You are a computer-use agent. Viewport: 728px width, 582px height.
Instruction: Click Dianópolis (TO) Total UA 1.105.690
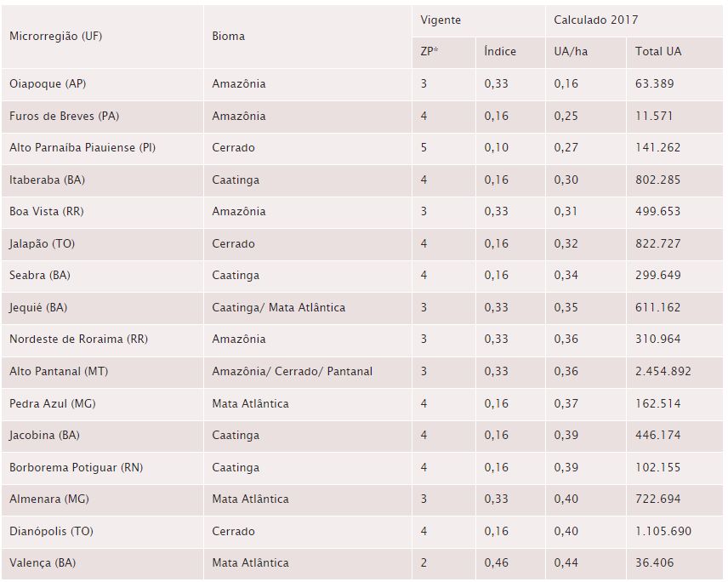(663, 531)
